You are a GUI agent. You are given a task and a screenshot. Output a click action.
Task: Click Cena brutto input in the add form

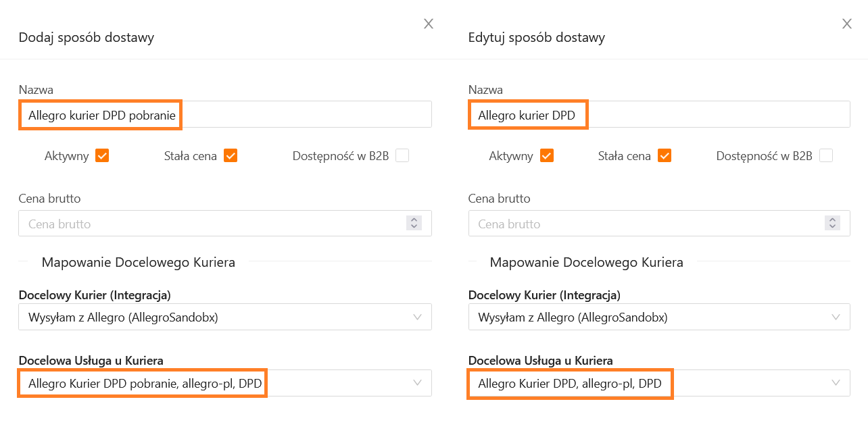pyautogui.click(x=210, y=224)
